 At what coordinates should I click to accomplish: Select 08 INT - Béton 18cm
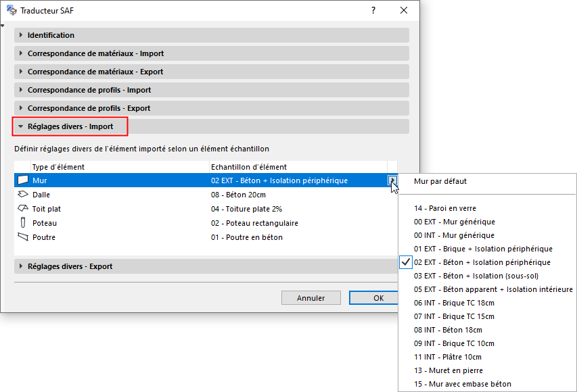487,330
